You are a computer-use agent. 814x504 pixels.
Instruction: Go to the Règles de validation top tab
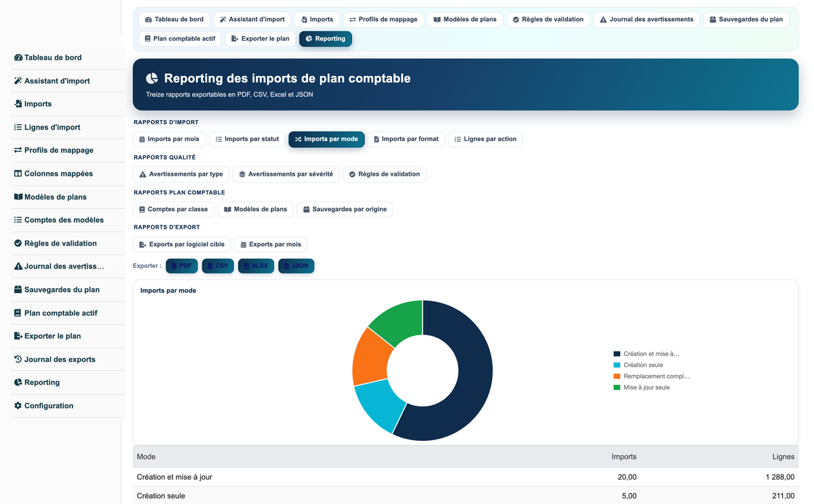[x=548, y=20]
